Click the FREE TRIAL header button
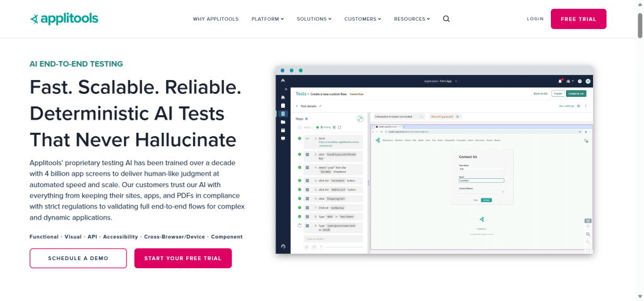This screenshot has width=644, height=301. [x=579, y=19]
